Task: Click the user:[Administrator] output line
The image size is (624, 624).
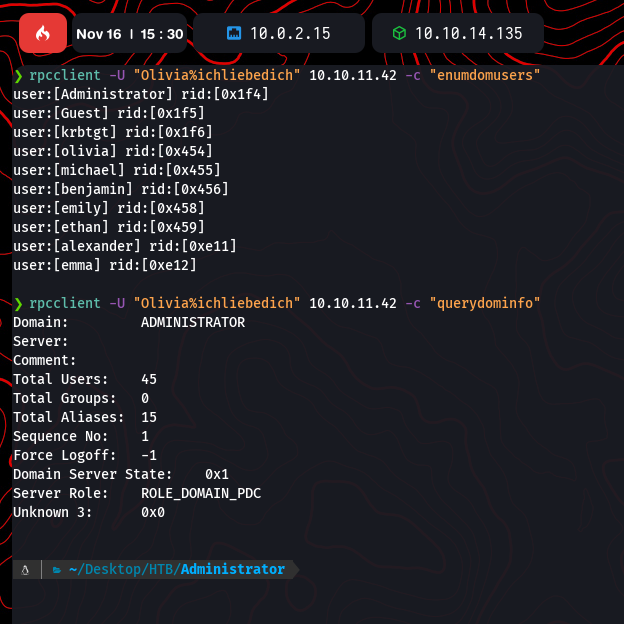Action: click(x=140, y=94)
